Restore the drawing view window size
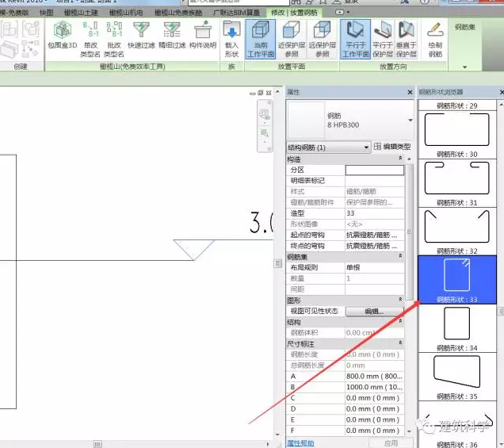Screen dimensions: 504x448 (261, 93)
